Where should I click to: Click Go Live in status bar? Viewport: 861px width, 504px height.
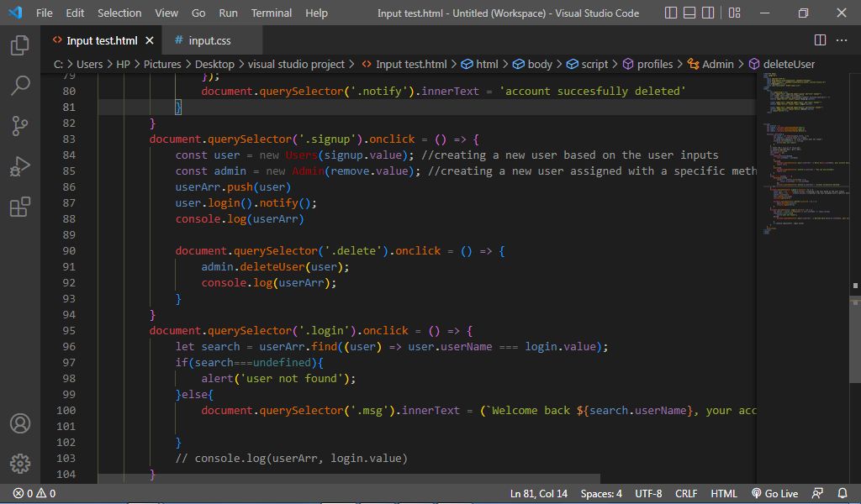click(x=774, y=494)
